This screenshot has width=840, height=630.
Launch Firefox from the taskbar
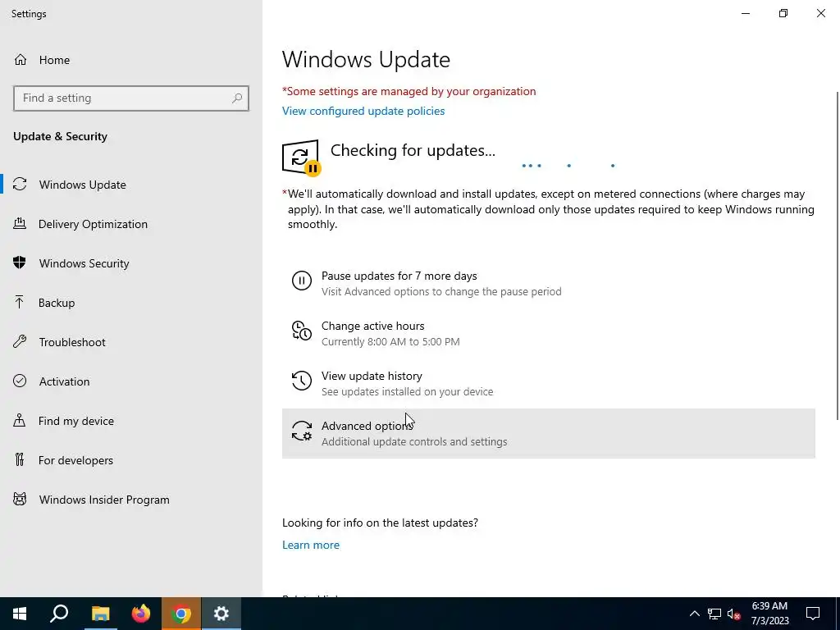141,614
